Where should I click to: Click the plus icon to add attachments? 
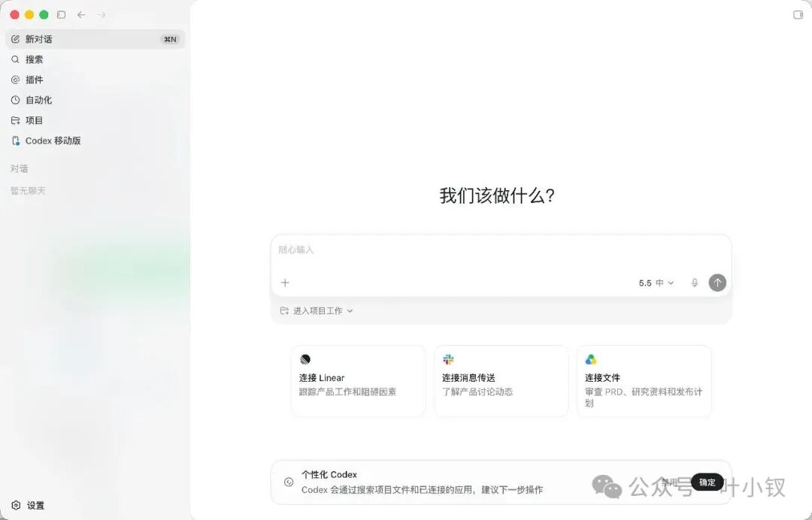click(x=285, y=283)
